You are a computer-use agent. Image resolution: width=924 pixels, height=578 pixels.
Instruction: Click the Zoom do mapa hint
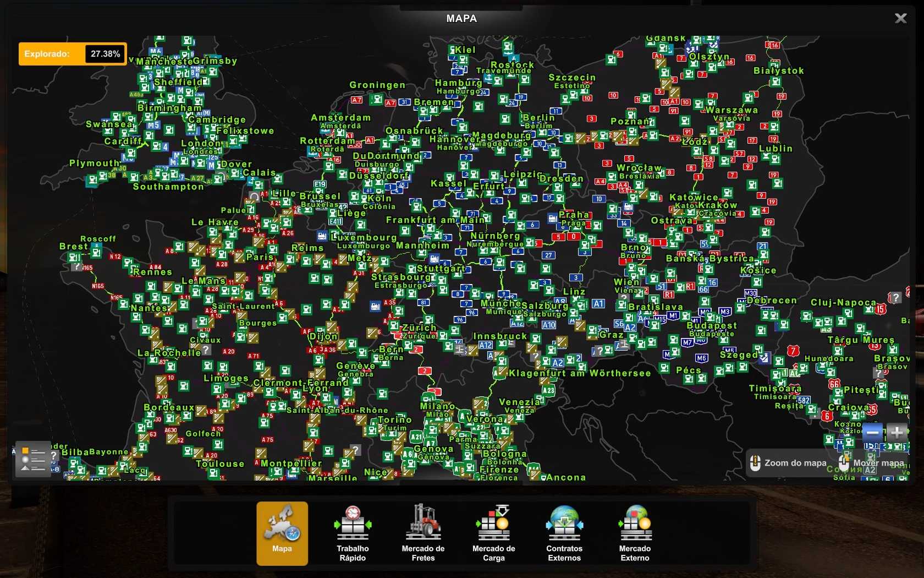pyautogui.click(x=789, y=463)
